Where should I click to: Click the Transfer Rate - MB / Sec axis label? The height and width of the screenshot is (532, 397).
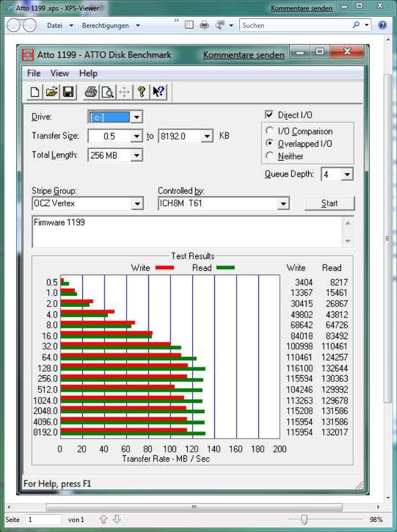tap(166, 459)
